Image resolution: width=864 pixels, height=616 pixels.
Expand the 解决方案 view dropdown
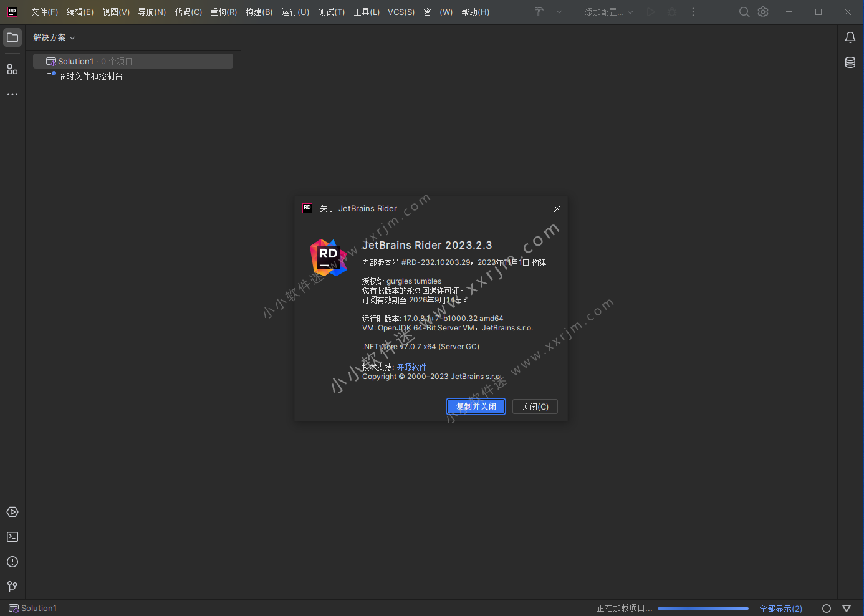click(54, 37)
